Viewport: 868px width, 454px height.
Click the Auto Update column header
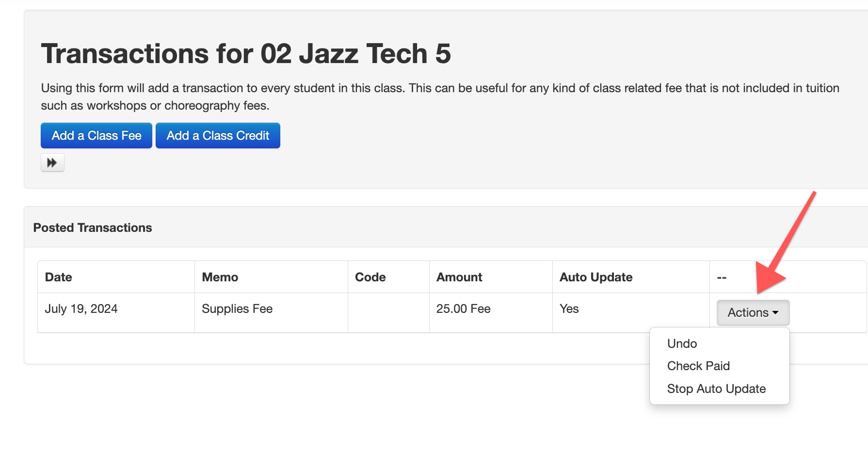(x=596, y=277)
